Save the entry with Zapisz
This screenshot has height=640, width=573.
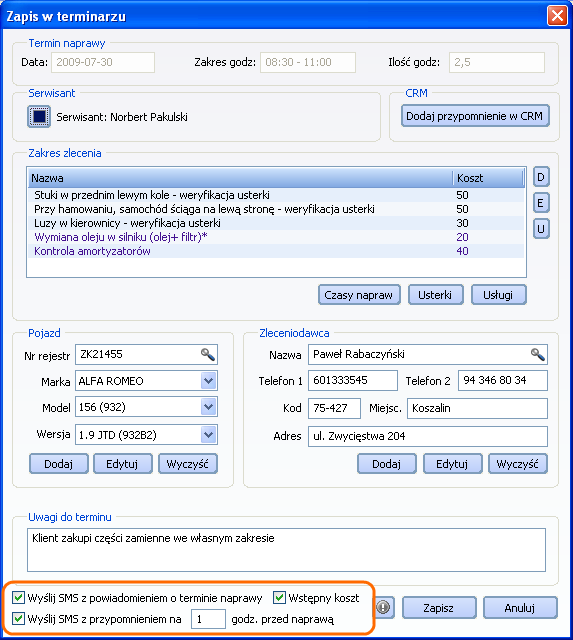coord(439,608)
